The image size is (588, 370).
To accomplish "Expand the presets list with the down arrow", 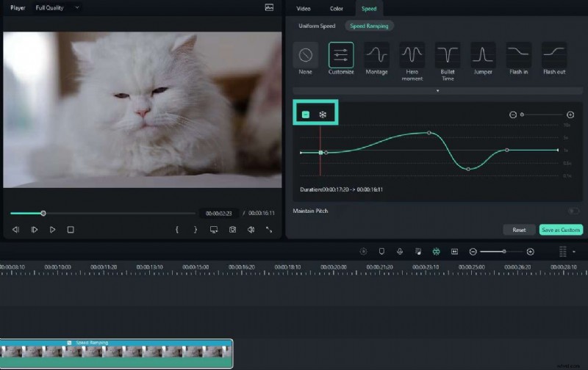I will (x=438, y=91).
